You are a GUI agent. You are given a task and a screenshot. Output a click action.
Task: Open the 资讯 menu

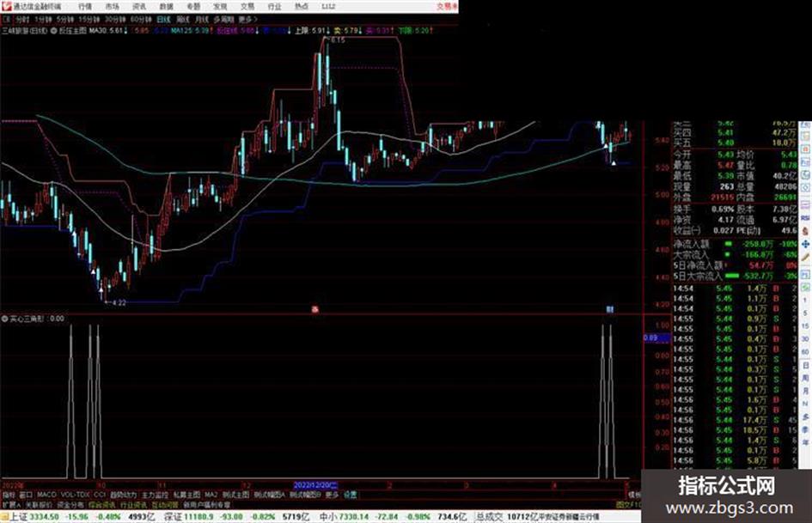pos(139,6)
